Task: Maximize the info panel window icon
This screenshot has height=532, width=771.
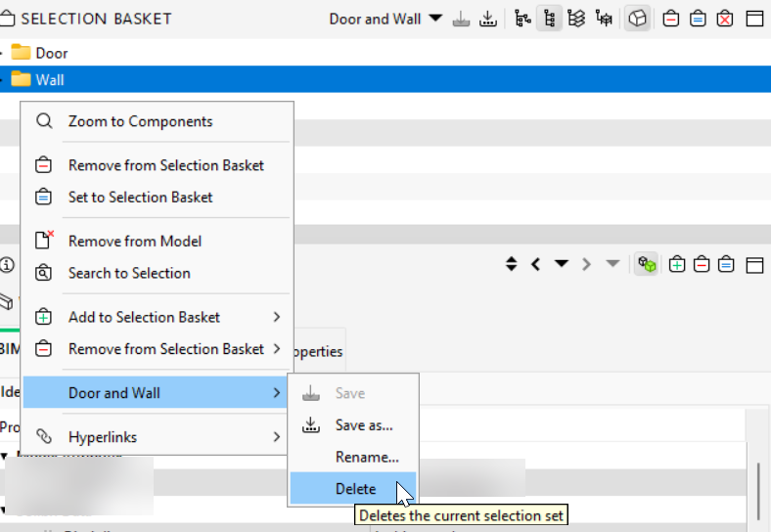Action: point(754,265)
